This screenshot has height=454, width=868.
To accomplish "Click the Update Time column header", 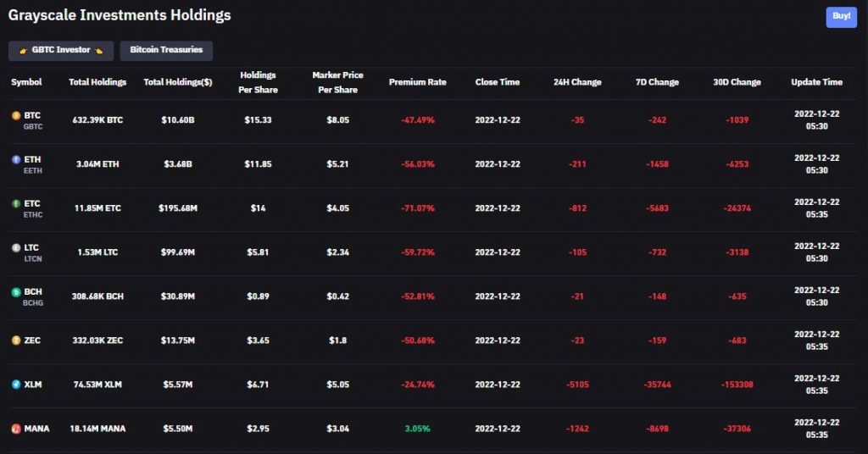I will (816, 82).
